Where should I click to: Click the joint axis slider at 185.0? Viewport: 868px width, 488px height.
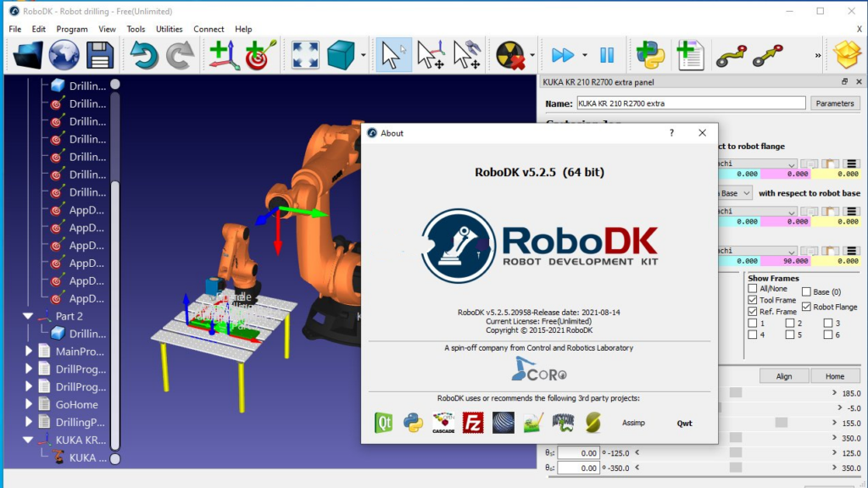(x=734, y=393)
